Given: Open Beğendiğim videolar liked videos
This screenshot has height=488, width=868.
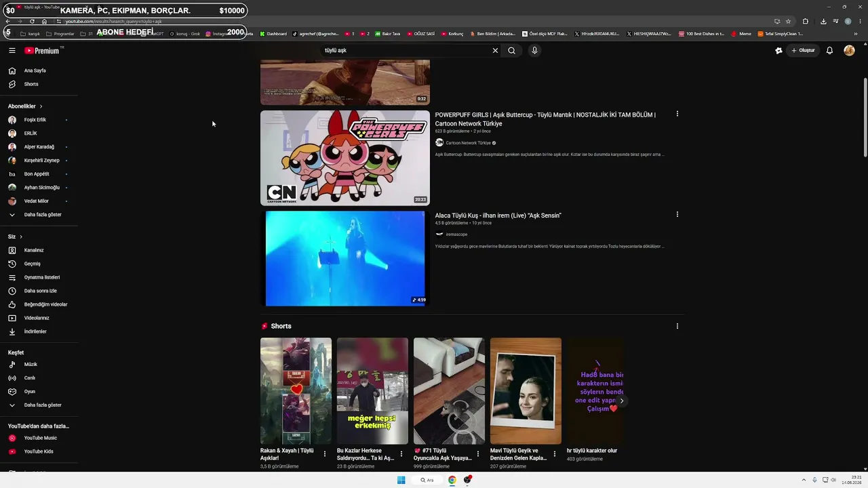Looking at the screenshot, I should (45, 304).
